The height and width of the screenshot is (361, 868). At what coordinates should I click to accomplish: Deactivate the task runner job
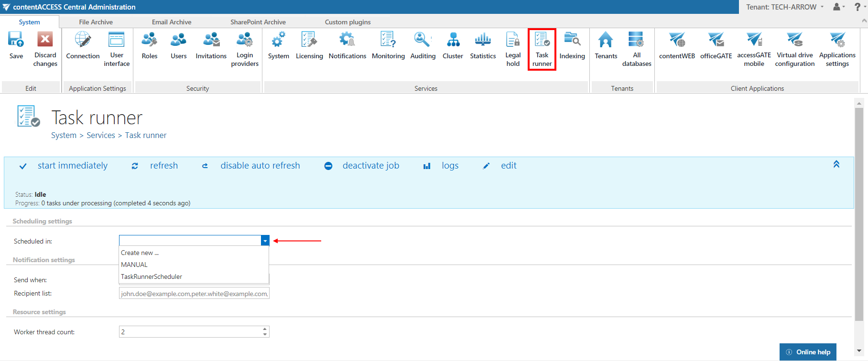click(x=370, y=166)
